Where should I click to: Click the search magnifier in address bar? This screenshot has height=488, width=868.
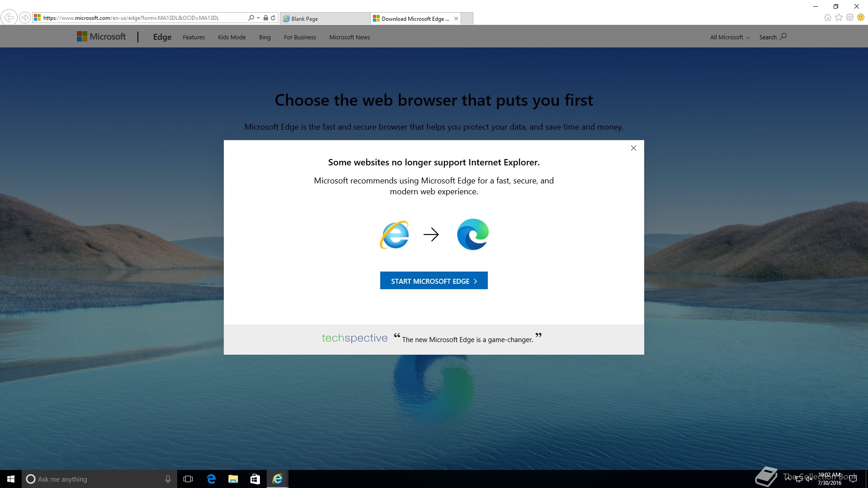[x=251, y=18]
